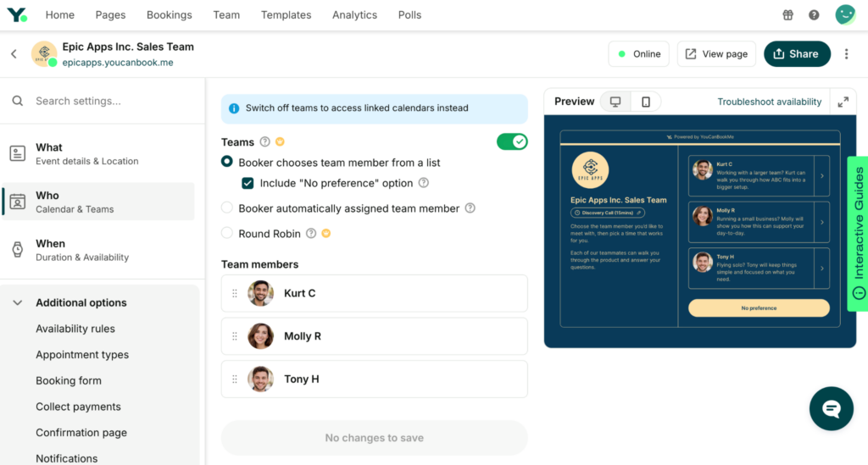868x465 pixels.
Task: Open the Team menu
Action: [226, 15]
